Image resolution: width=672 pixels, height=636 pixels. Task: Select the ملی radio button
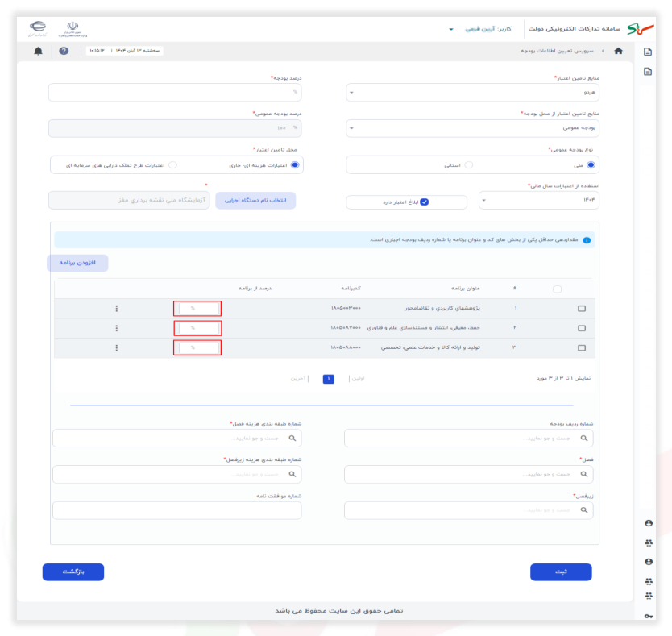point(591,165)
